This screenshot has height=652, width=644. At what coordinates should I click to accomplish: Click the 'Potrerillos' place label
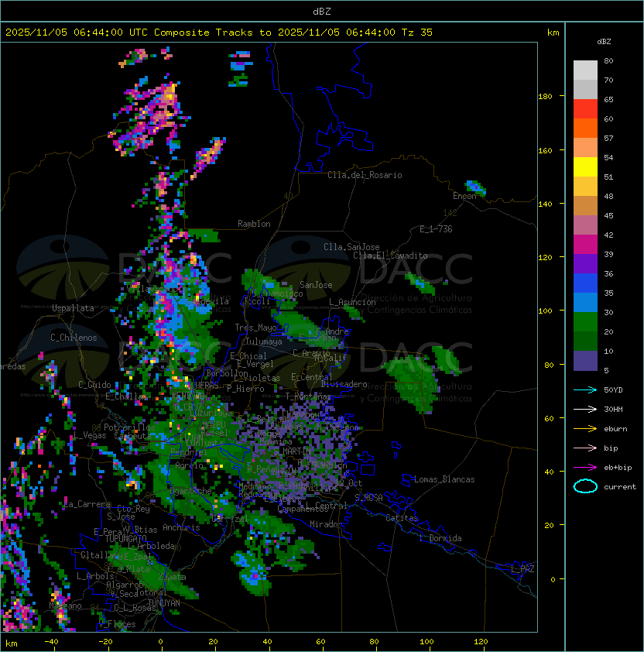coord(129,427)
